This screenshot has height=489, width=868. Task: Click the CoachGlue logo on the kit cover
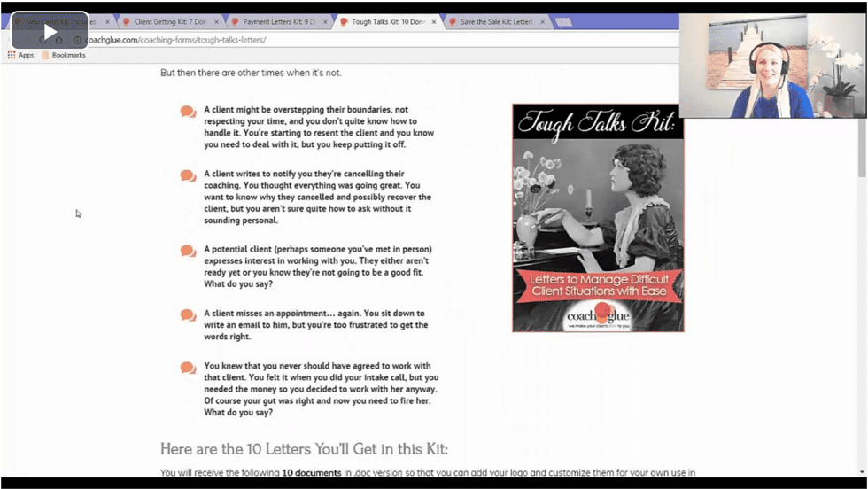pyautogui.click(x=599, y=315)
